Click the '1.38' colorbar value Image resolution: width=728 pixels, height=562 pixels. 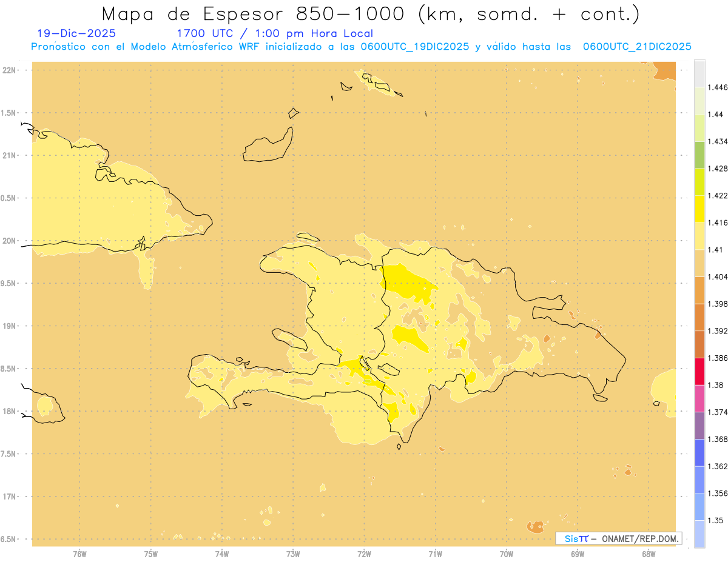coord(715,385)
